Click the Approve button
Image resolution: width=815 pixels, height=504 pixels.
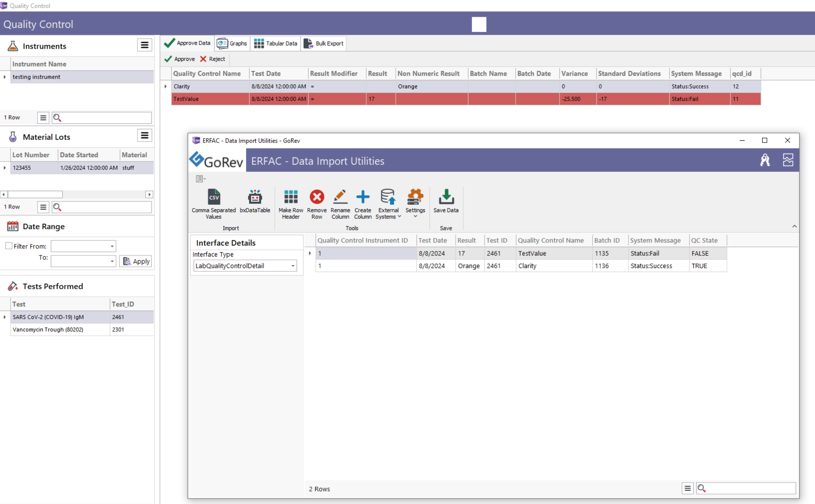pos(180,59)
